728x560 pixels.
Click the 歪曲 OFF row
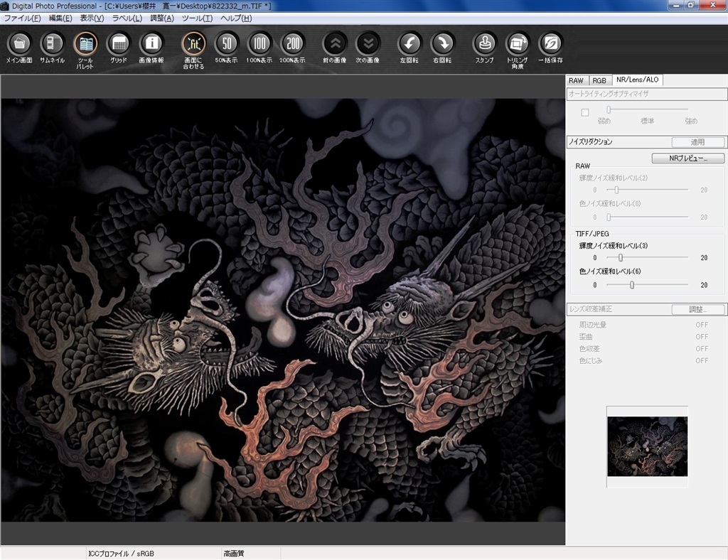click(643, 337)
